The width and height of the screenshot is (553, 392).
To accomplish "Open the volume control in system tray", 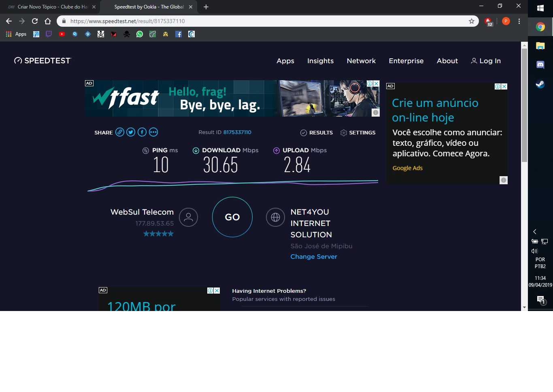I will (x=534, y=251).
